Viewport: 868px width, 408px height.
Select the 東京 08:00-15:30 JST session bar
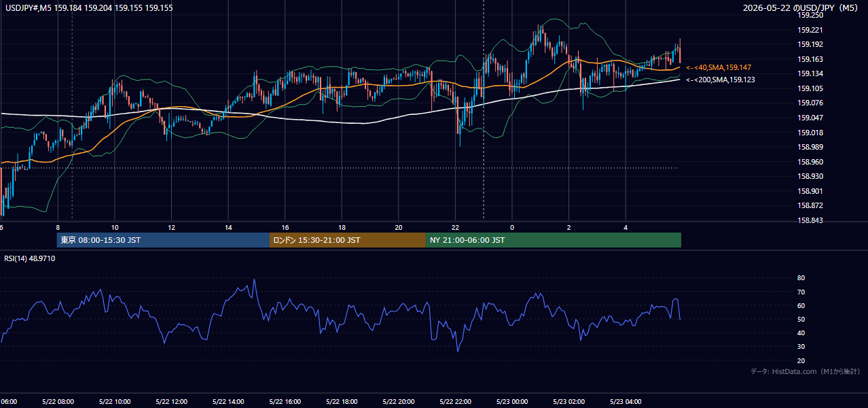tap(163, 240)
